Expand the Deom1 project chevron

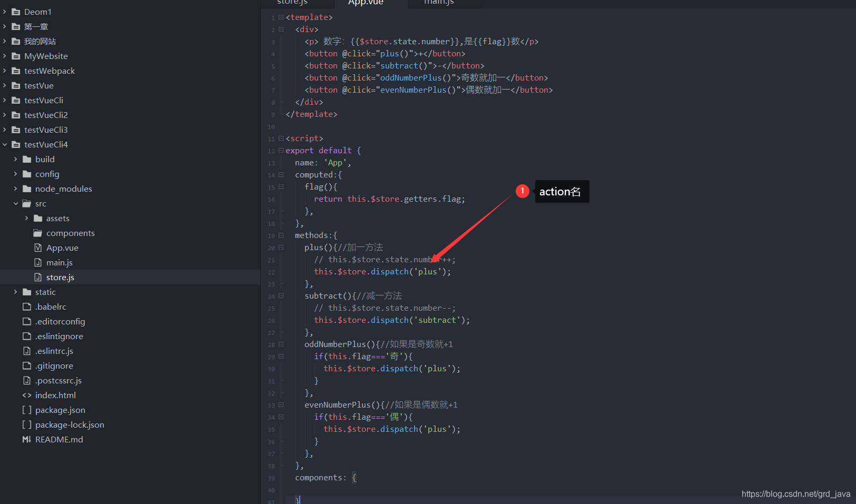click(x=5, y=12)
